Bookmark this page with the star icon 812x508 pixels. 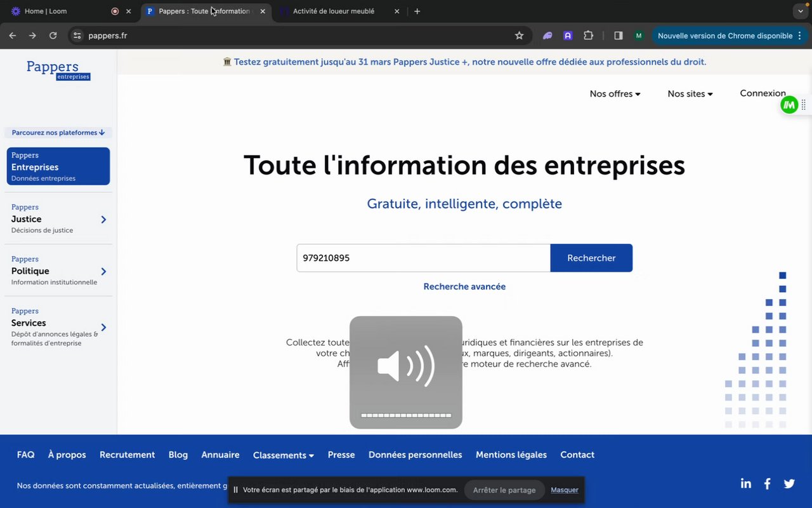(519, 36)
